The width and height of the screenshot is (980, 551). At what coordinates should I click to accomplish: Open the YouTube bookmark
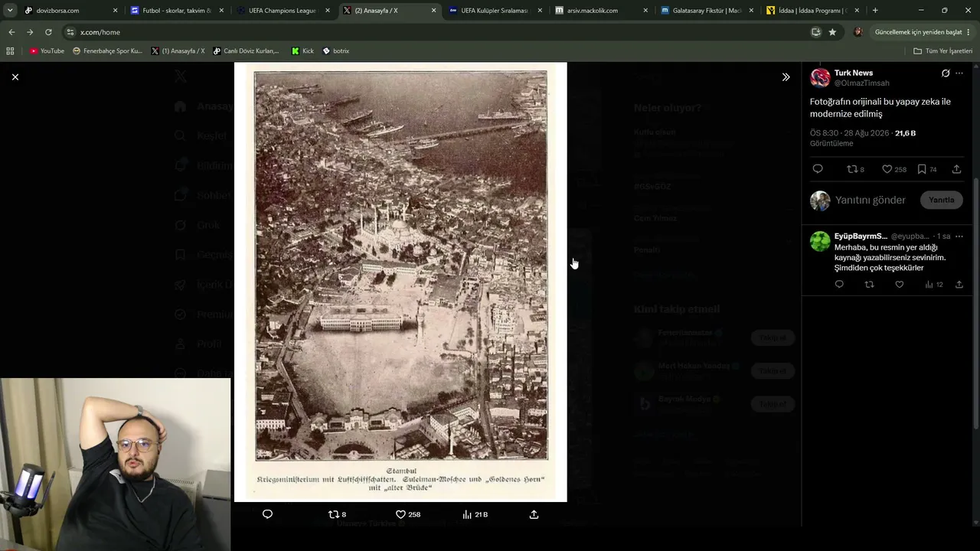pyautogui.click(x=47, y=51)
